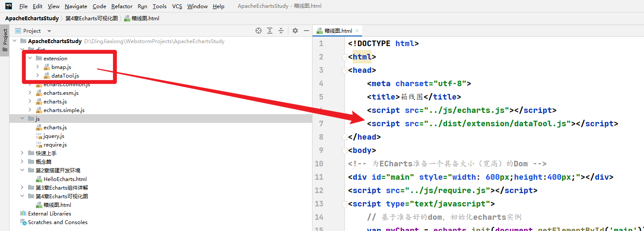Open the View menu
The height and width of the screenshot is (231, 644).
[x=54, y=6]
